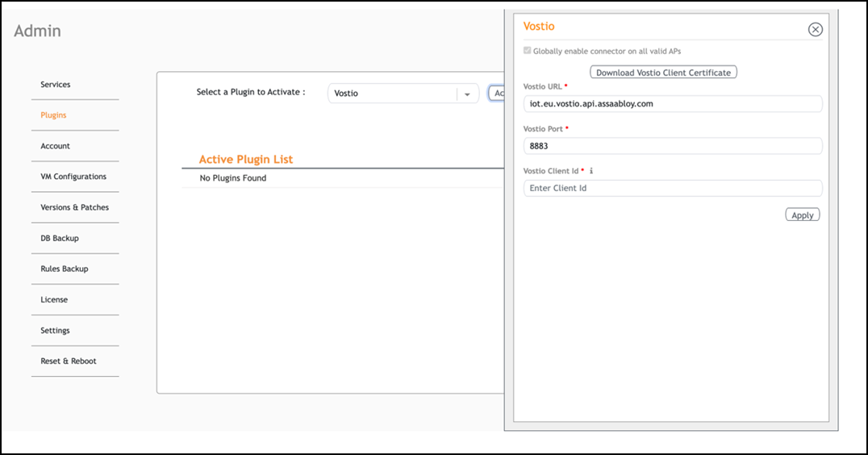The width and height of the screenshot is (868, 455).
Task: Open DB Backup in the sidebar
Action: pyautogui.click(x=59, y=239)
